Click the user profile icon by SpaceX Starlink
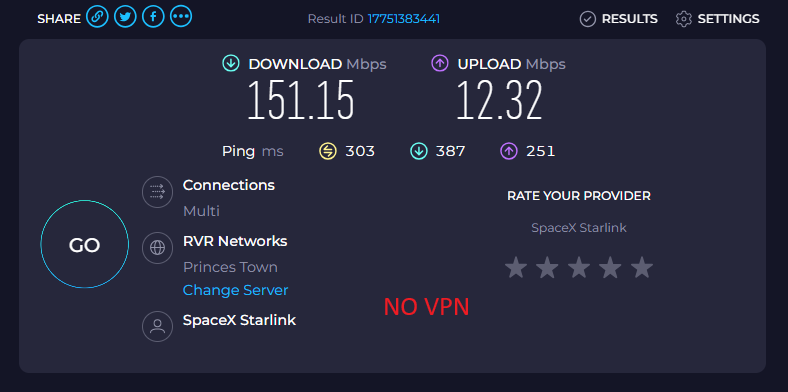 (157, 327)
